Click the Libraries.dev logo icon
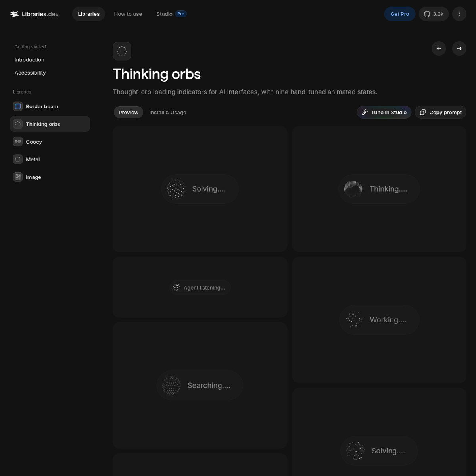 (x=15, y=14)
